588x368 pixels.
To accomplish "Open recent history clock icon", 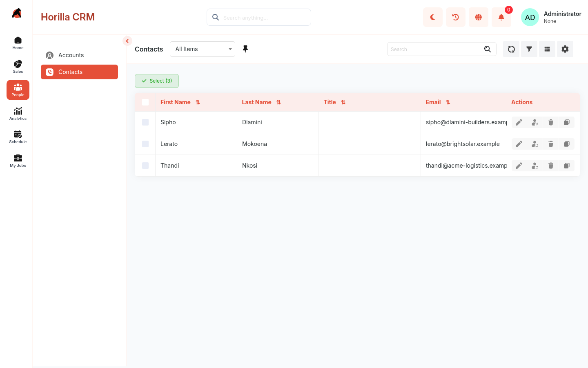I will pyautogui.click(x=456, y=17).
